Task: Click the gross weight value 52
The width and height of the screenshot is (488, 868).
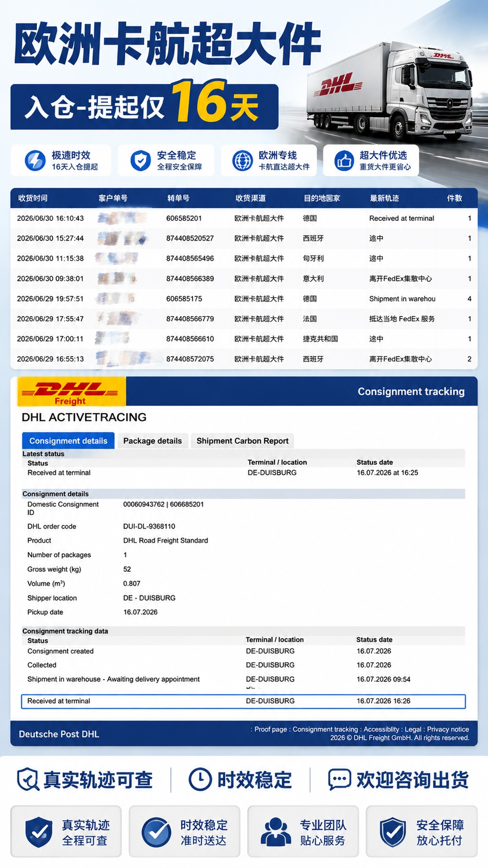Action: (127, 569)
